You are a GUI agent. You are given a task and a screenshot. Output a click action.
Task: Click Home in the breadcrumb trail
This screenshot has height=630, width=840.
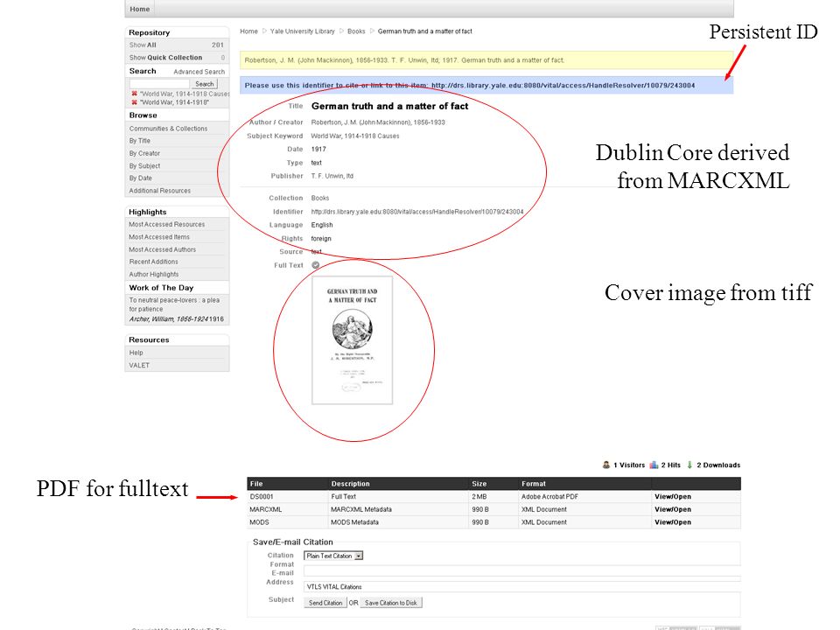point(248,31)
